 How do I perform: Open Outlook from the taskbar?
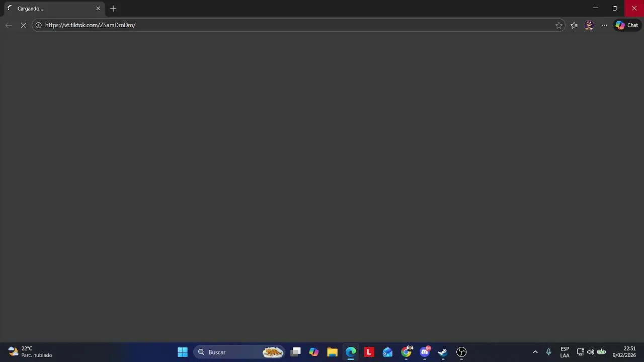(x=387, y=352)
